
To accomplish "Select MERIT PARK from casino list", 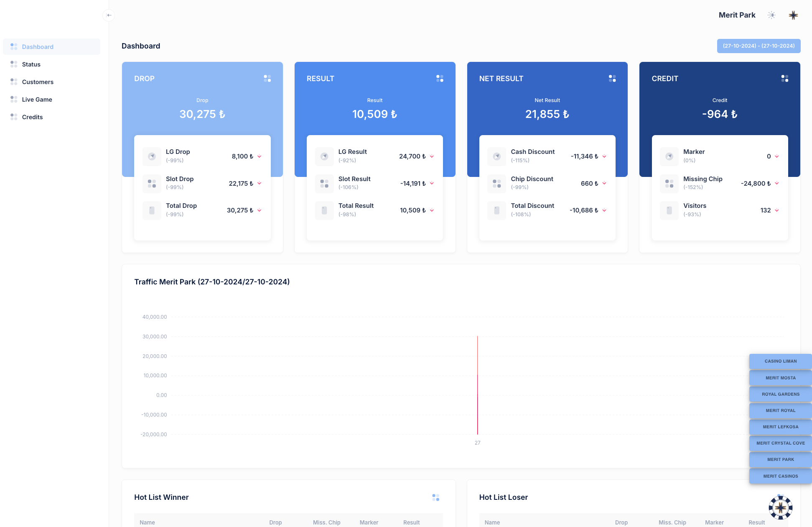I will [x=780, y=460].
